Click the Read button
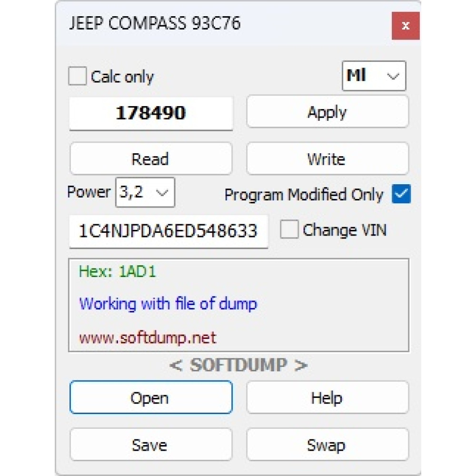 [x=151, y=159]
